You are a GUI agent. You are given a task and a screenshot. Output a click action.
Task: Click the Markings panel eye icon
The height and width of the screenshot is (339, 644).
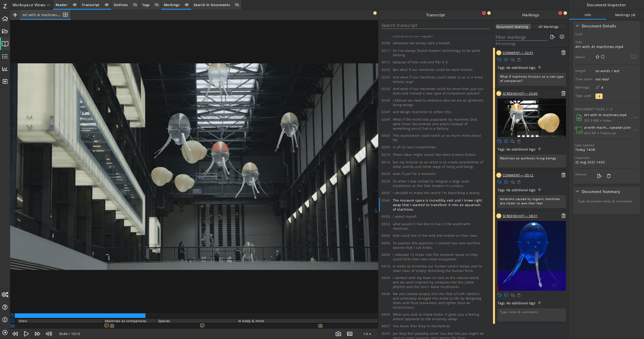pos(186,5)
